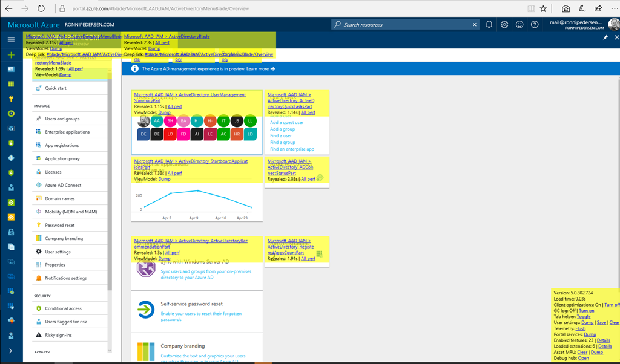Open Conditional access under Security
Image resolution: width=620 pixels, height=364 pixels.
click(70, 308)
